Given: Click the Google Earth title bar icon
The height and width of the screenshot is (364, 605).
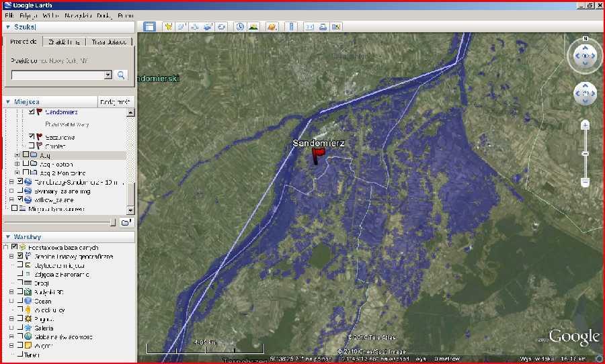Looking at the screenshot, I should click(7, 5).
